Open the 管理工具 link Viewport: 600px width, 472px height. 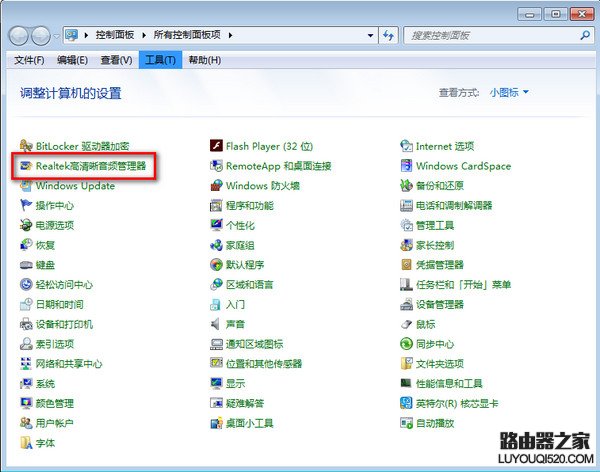point(435,225)
